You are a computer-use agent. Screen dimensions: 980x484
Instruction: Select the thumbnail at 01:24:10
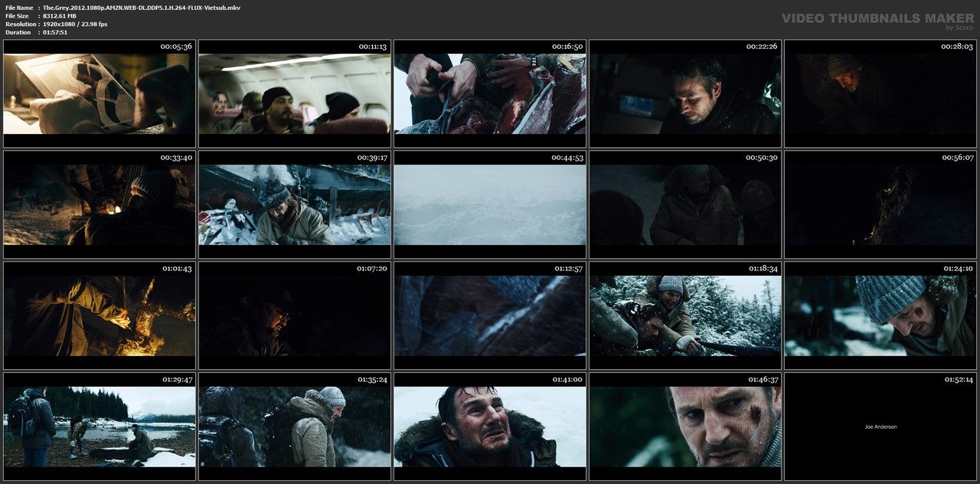click(880, 316)
